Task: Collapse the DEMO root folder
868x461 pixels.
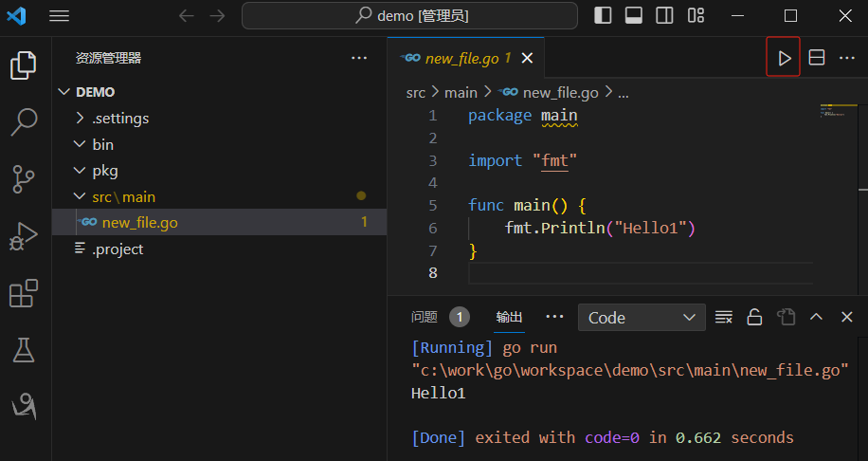Action: pyautogui.click(x=64, y=92)
